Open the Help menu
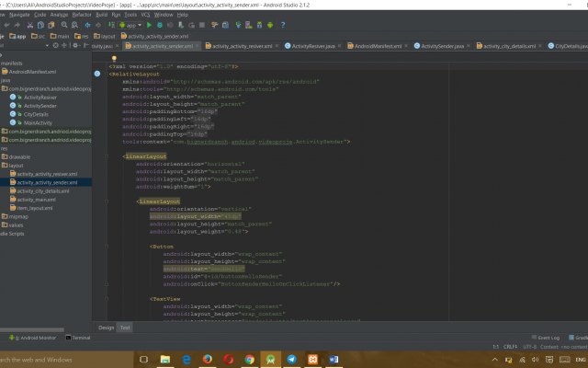The image size is (588, 368). 183,15
